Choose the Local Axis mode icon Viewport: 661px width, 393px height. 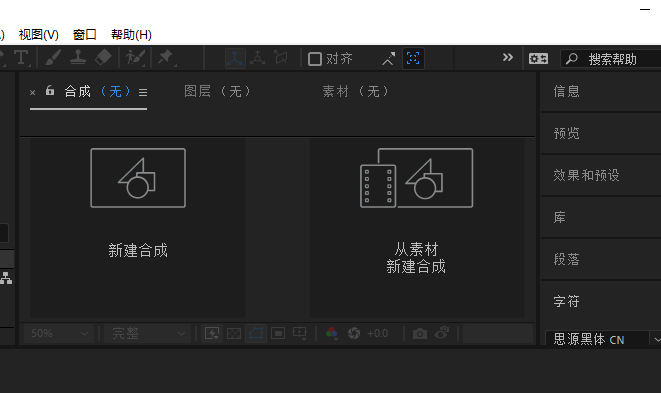(235, 58)
